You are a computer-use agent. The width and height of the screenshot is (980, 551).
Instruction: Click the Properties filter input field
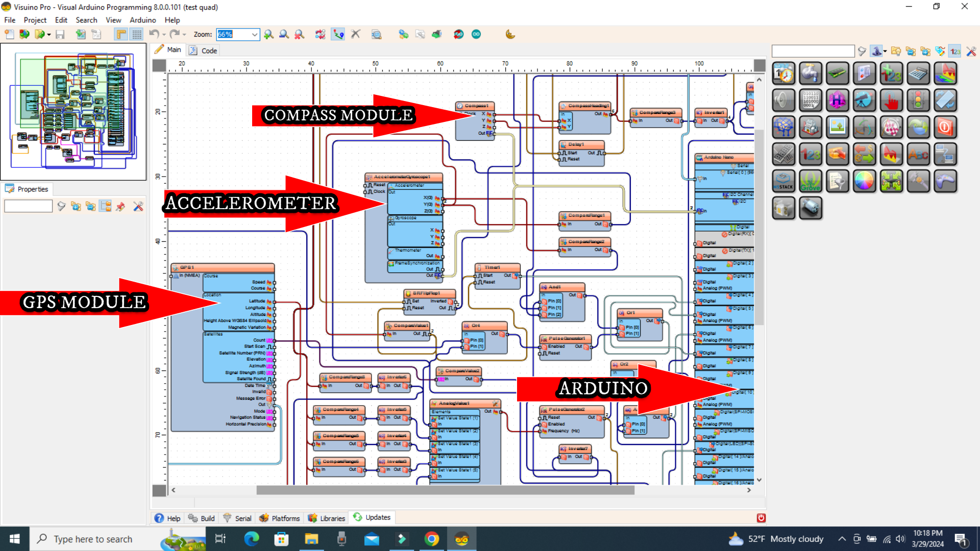pyautogui.click(x=28, y=206)
